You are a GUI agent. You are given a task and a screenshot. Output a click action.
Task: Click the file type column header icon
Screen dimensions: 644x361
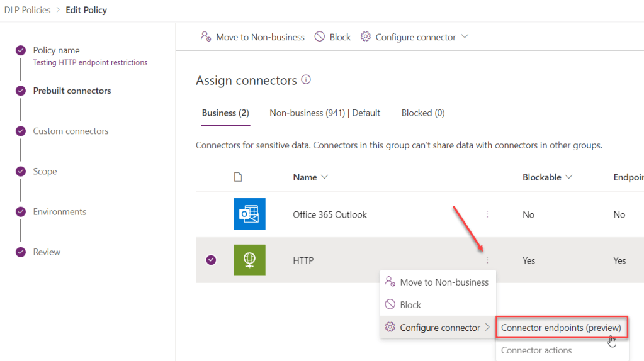tap(238, 177)
